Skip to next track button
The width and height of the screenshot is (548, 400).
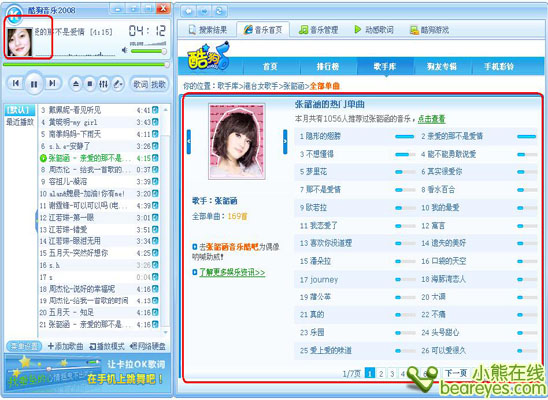click(52, 83)
